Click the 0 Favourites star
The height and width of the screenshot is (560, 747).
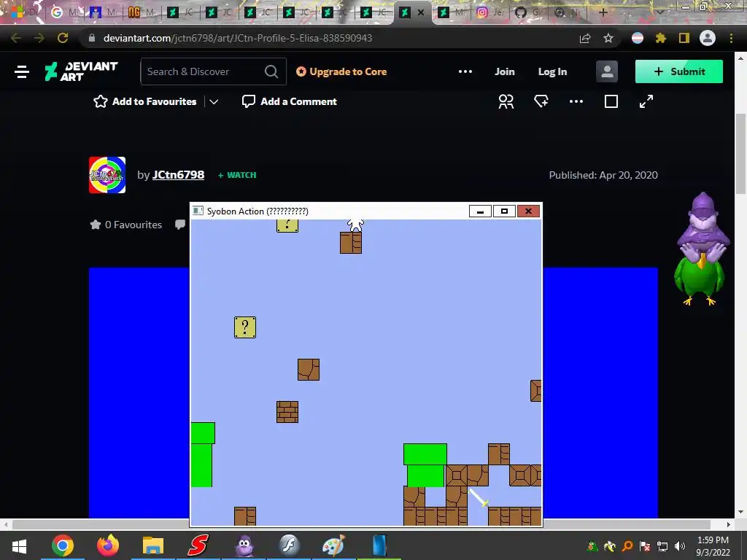[96, 225]
